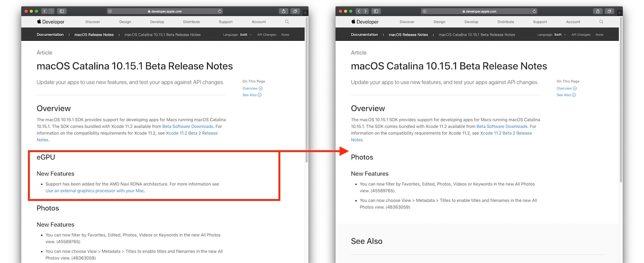The image size is (644, 263).
Task: Open the Develop menu in the left window
Action: click(157, 22)
